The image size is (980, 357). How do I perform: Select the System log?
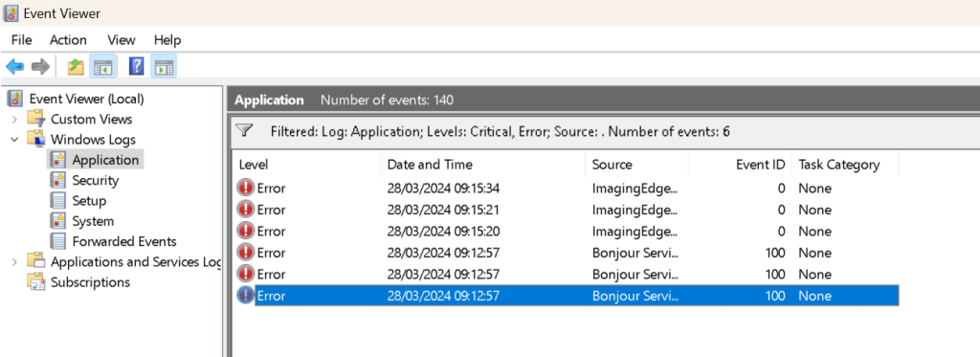click(x=93, y=221)
